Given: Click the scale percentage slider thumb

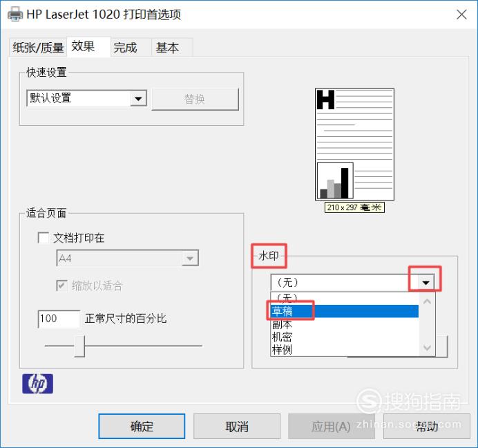Looking at the screenshot, I should pyautogui.click(x=79, y=346).
